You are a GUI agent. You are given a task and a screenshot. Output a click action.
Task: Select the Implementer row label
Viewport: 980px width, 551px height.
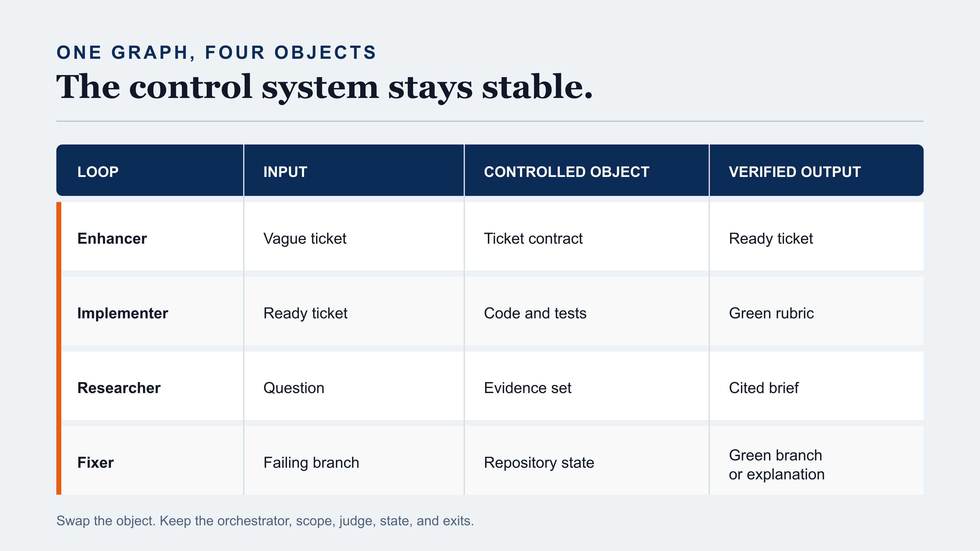click(x=123, y=313)
